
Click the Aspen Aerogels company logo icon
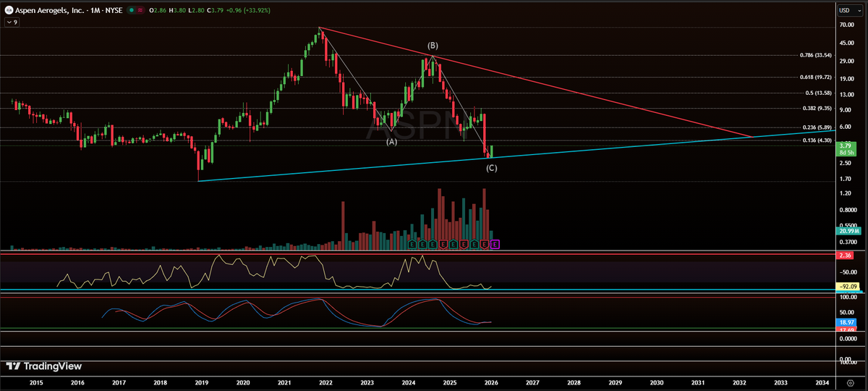[x=7, y=11]
